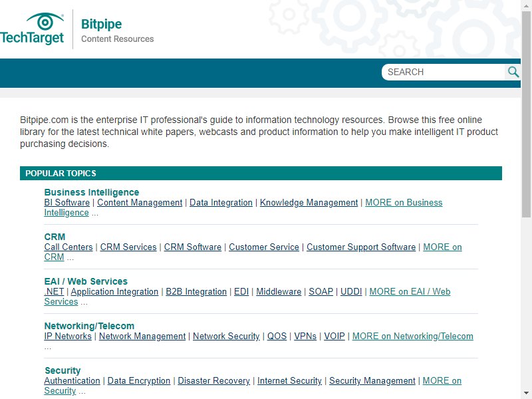Expand MORE on CRM topics
532x399 pixels.
[x=442, y=247]
